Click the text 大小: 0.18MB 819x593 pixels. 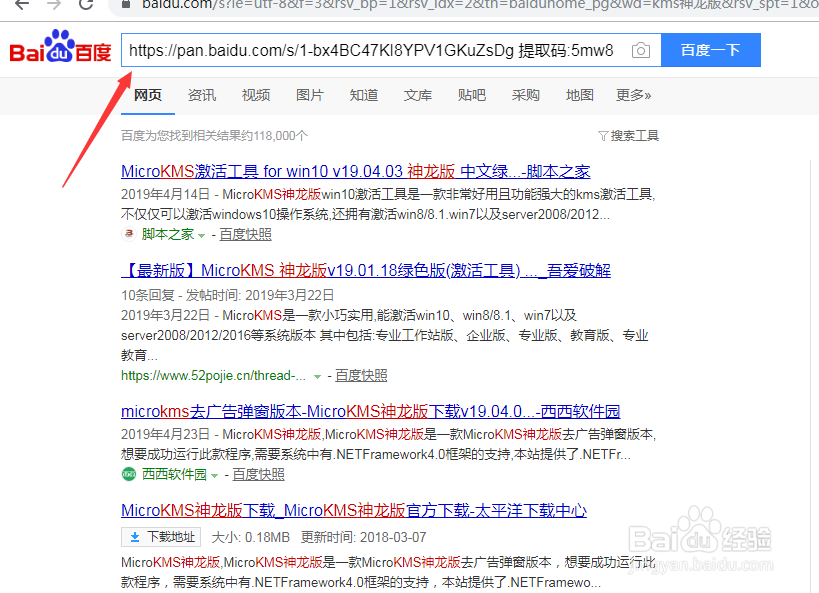point(251,537)
